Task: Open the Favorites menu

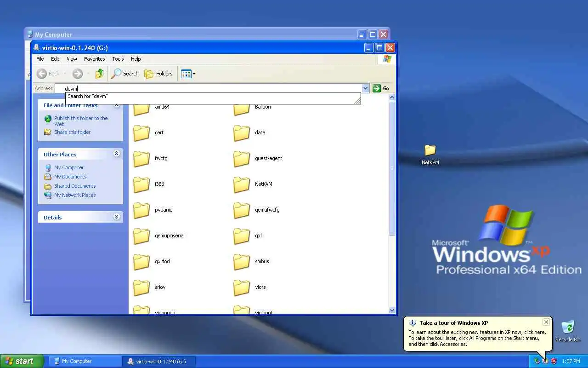Action: [x=94, y=59]
